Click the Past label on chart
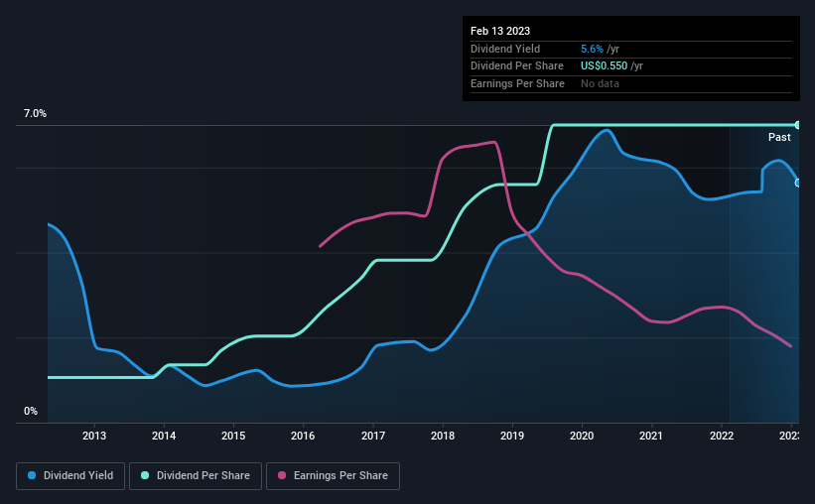The width and height of the screenshot is (815, 504). (x=779, y=137)
